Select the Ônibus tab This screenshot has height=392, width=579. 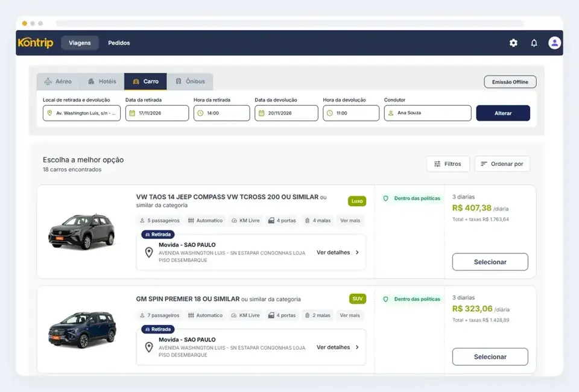[x=190, y=81]
